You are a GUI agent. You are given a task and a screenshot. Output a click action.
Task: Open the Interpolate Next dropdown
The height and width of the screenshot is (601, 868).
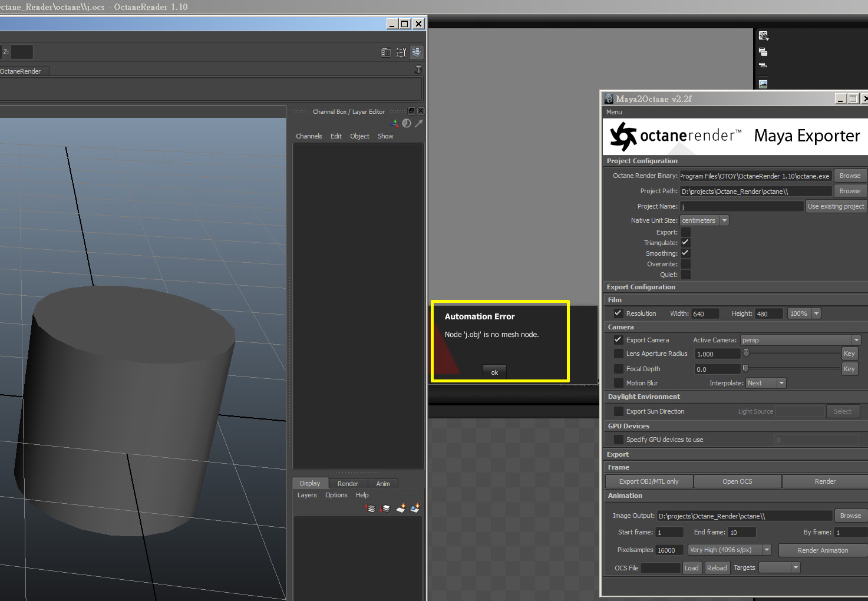(765, 383)
